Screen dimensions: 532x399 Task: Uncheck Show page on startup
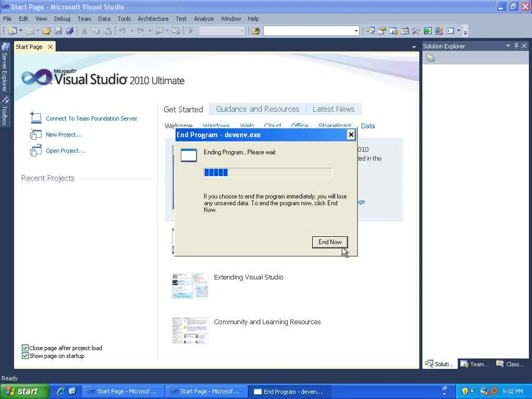pyautogui.click(x=25, y=355)
